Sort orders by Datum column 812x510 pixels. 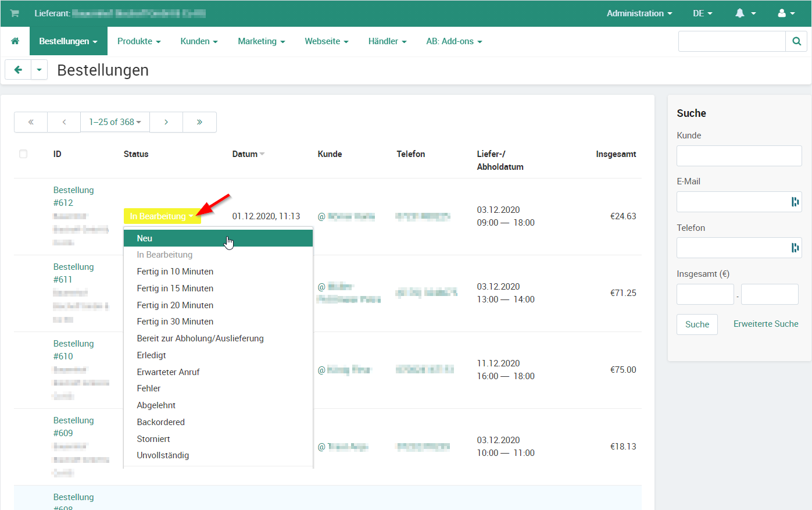point(248,154)
